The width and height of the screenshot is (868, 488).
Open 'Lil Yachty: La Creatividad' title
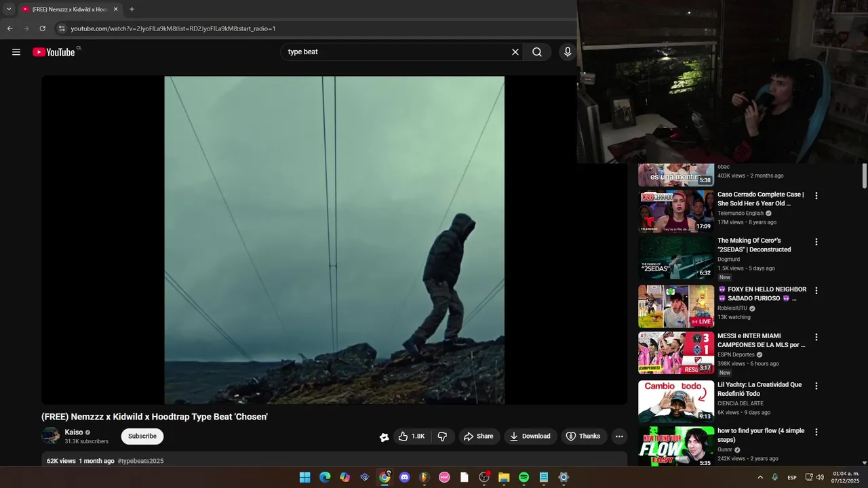click(x=759, y=389)
